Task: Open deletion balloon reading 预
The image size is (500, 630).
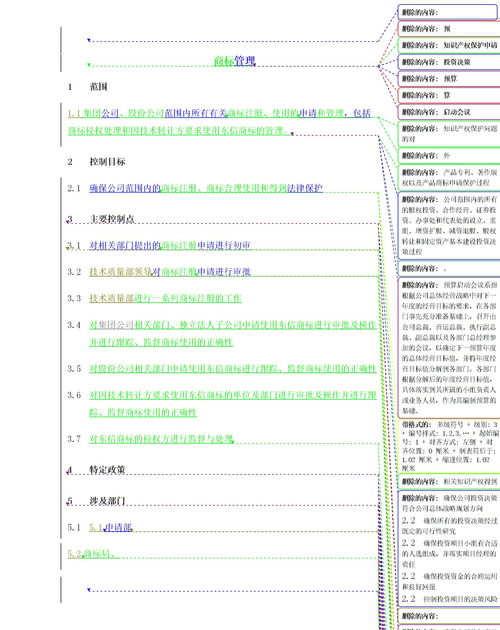Action: pyautogui.click(x=449, y=29)
